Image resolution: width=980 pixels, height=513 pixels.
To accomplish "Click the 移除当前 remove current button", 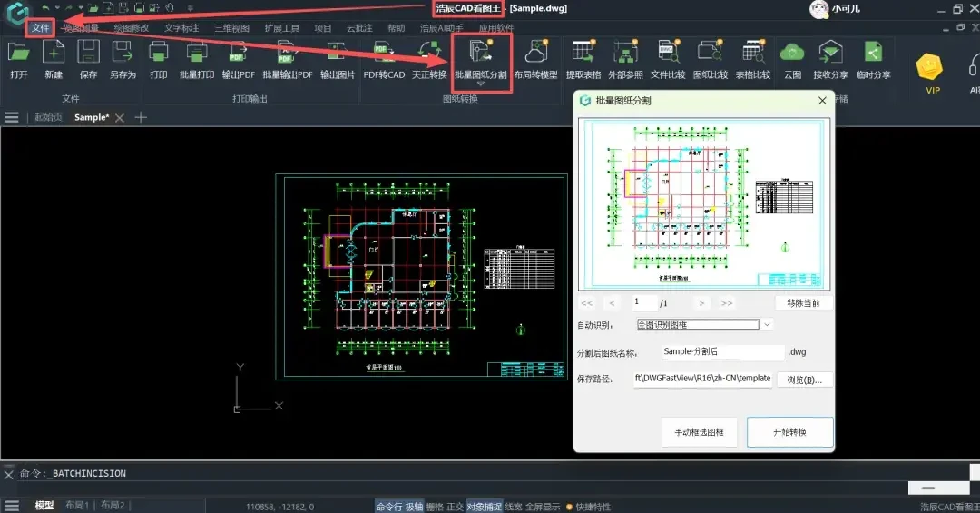I will [x=803, y=302].
